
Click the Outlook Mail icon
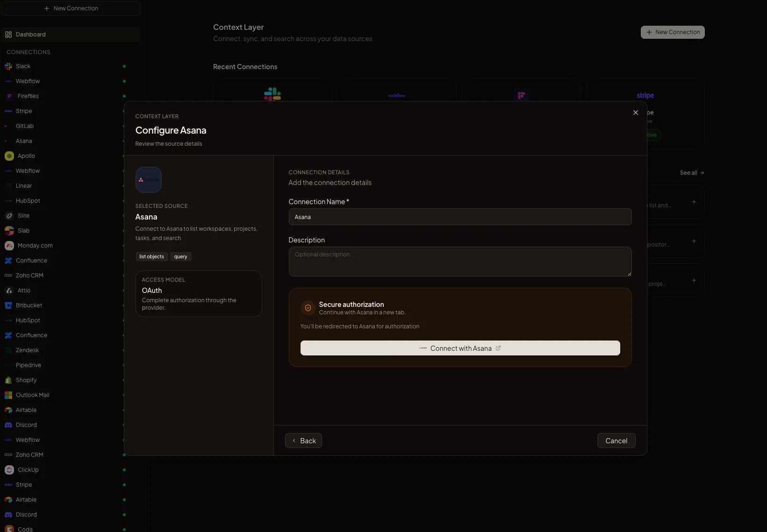click(x=8, y=395)
